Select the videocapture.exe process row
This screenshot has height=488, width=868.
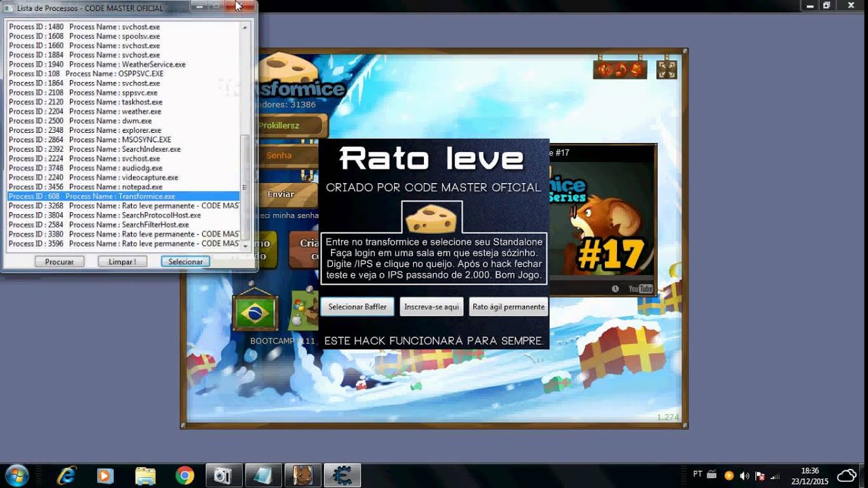click(x=123, y=178)
